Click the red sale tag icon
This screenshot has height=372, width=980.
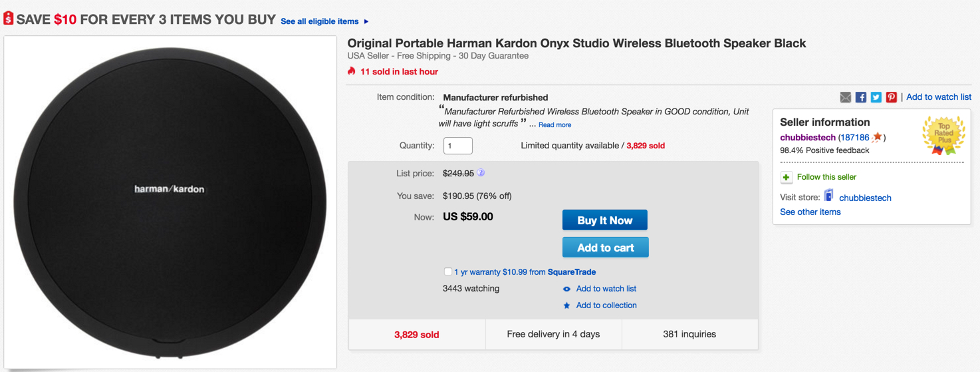pyautogui.click(x=8, y=18)
